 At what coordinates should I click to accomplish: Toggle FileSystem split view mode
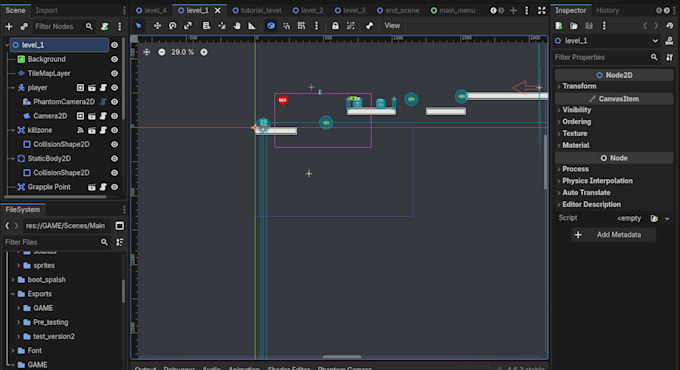(x=120, y=226)
